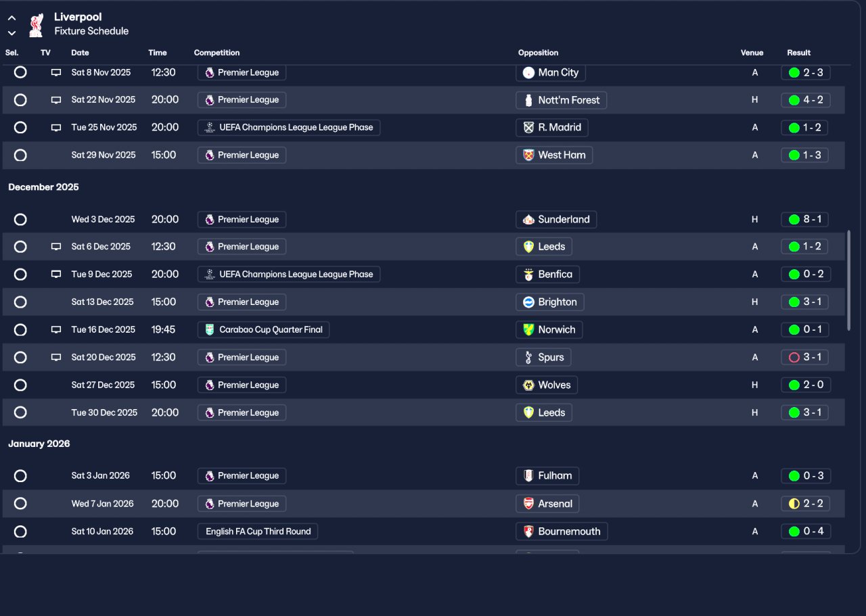Go to previous club with up chevron
Screen dimensions: 866x616
click(12, 18)
